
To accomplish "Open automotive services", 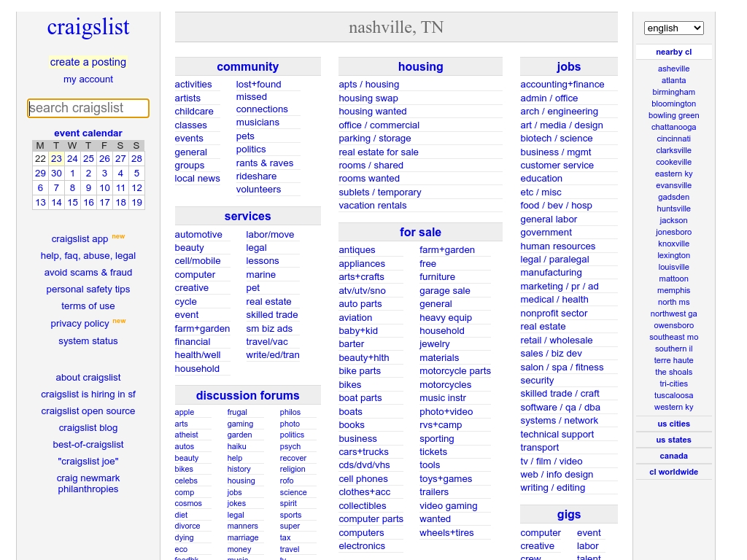I will click(x=198, y=235).
